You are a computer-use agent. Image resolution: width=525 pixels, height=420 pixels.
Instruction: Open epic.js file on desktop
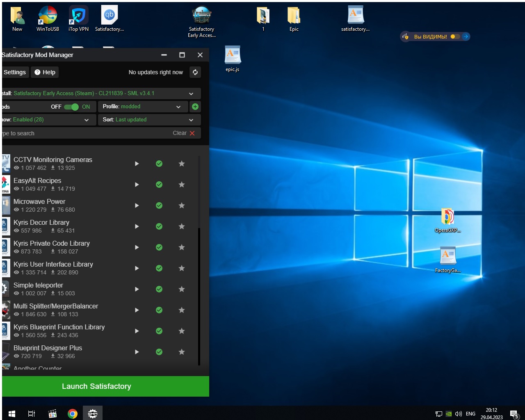coord(233,59)
